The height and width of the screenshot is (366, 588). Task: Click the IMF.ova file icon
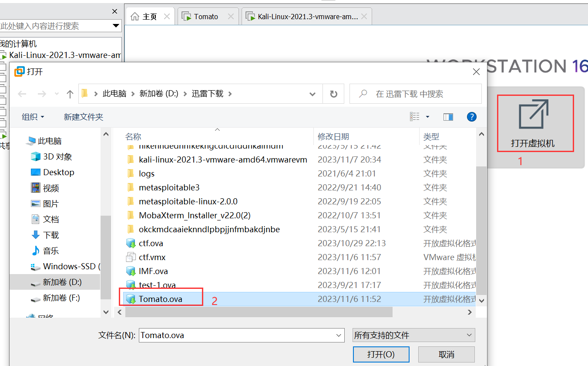pos(131,271)
